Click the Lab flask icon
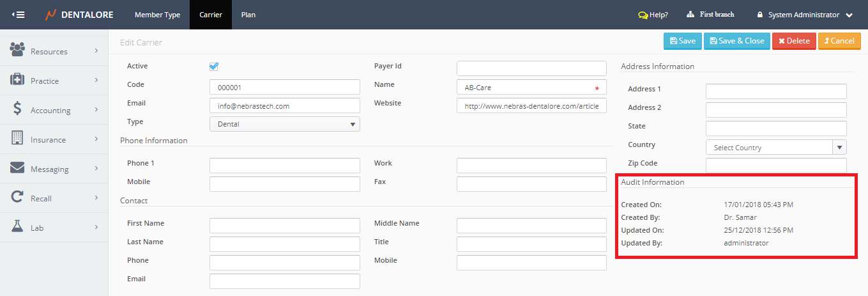 coord(17,226)
